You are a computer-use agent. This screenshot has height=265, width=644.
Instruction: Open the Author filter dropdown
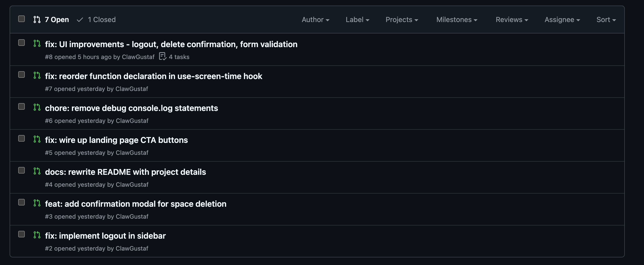(315, 20)
